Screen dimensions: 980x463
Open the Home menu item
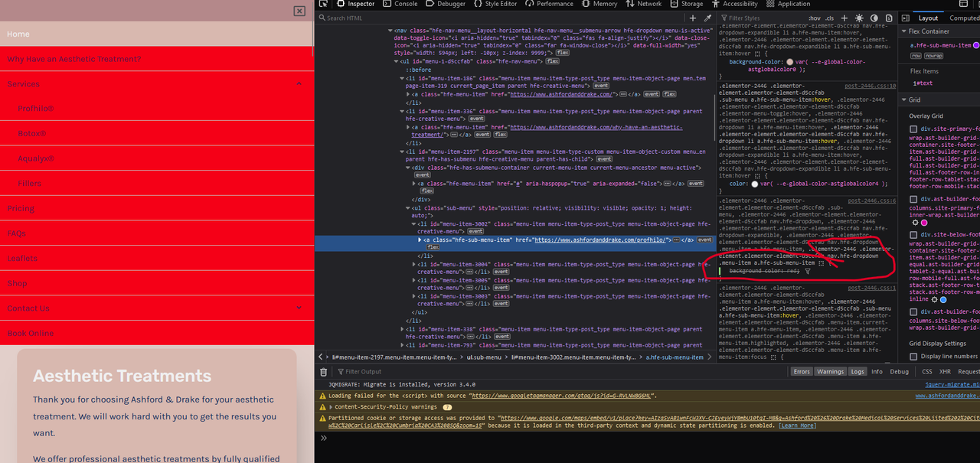coord(157,34)
